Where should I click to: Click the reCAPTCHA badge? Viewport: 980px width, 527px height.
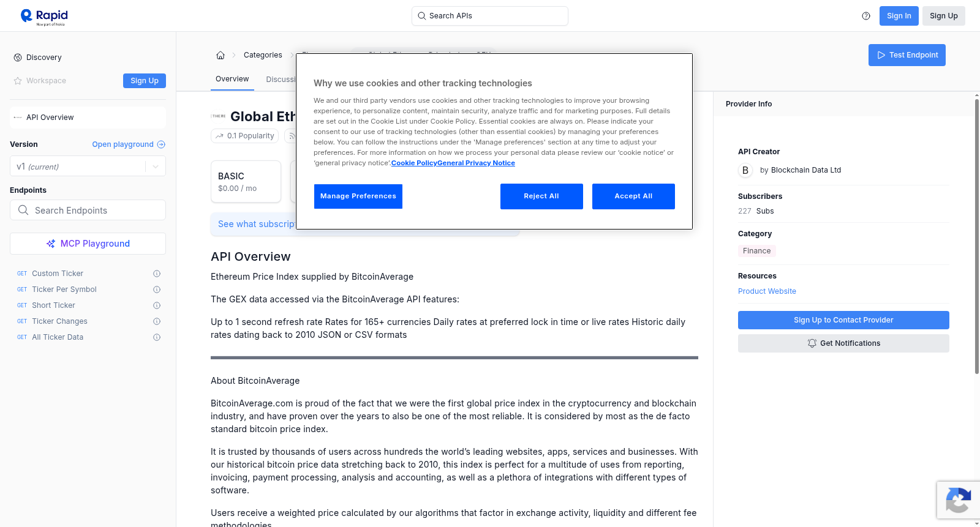point(958,500)
